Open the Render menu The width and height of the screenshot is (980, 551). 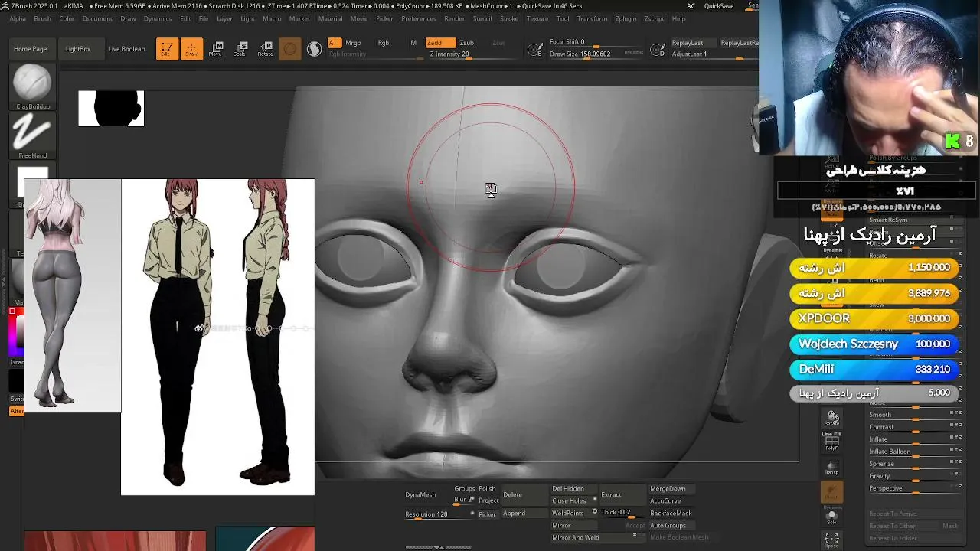coord(455,18)
